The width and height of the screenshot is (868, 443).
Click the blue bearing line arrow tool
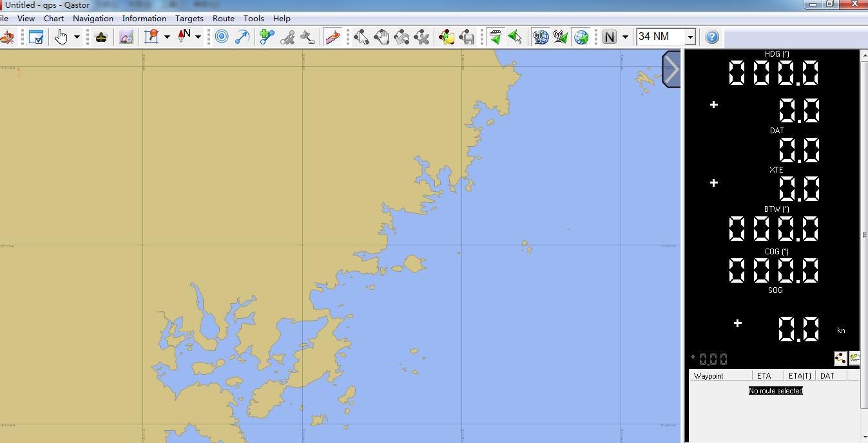242,37
